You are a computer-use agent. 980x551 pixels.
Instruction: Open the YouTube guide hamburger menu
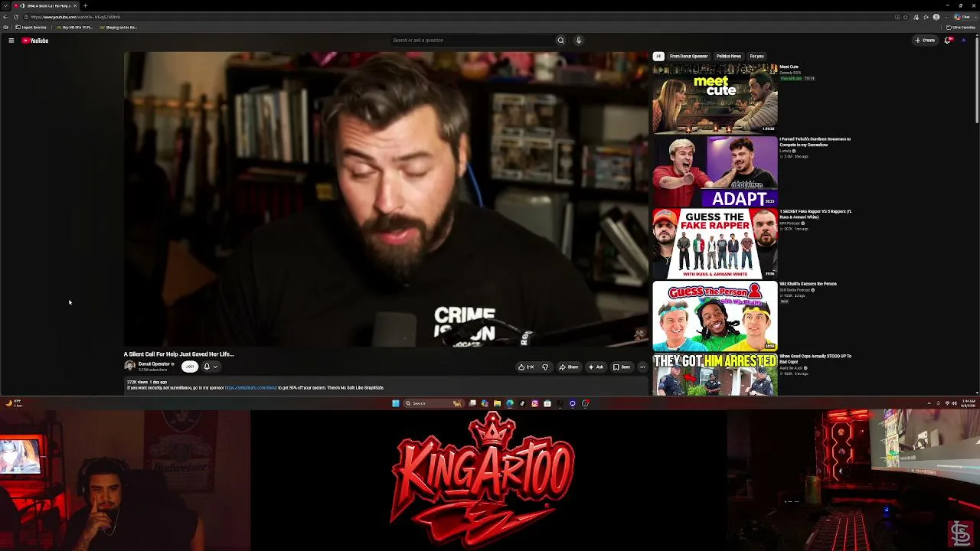click(x=11, y=41)
